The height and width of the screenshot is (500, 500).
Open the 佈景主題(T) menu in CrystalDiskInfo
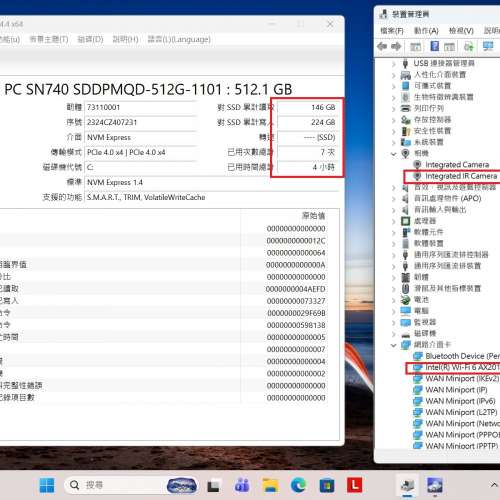pyautogui.click(x=49, y=39)
